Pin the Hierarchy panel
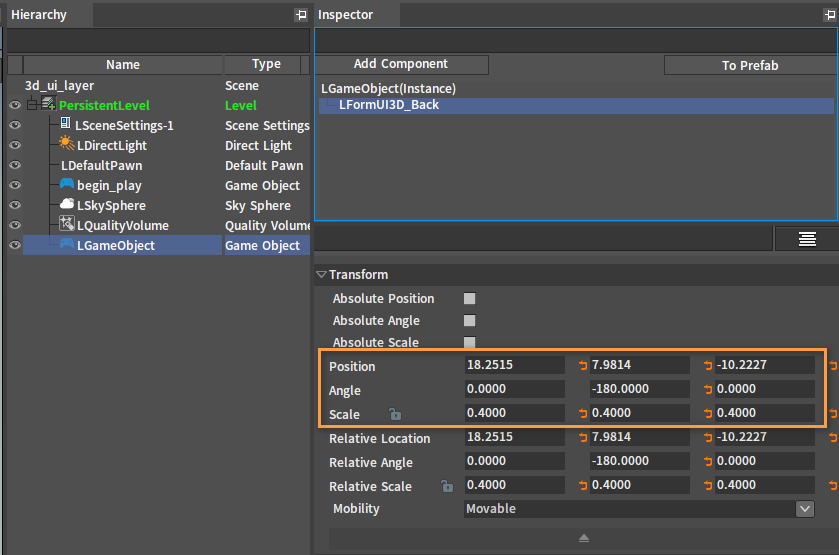This screenshot has width=839, height=555. pyautogui.click(x=301, y=15)
